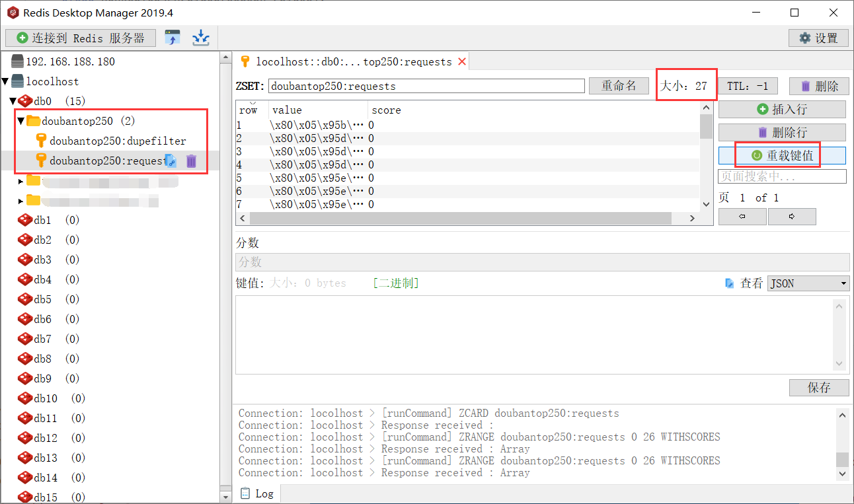
Task: Click the table vertical scrollbar thumb
Action: [x=706, y=126]
